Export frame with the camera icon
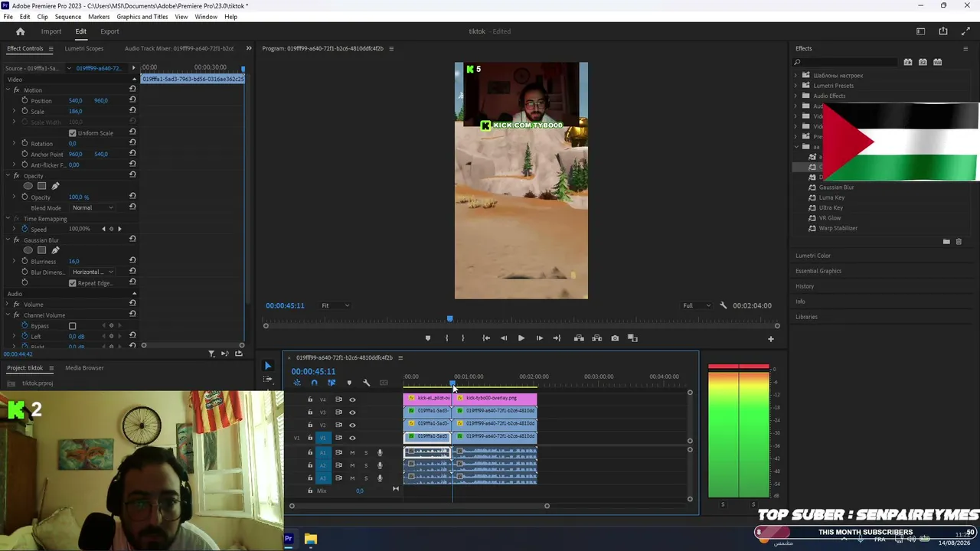 pos(615,338)
